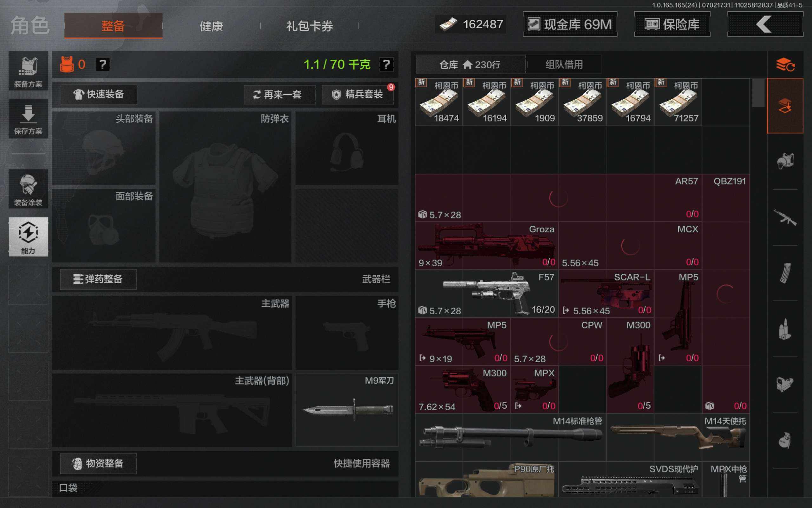Click the 弹药整备 button
This screenshot has height=508, width=812.
(98, 279)
